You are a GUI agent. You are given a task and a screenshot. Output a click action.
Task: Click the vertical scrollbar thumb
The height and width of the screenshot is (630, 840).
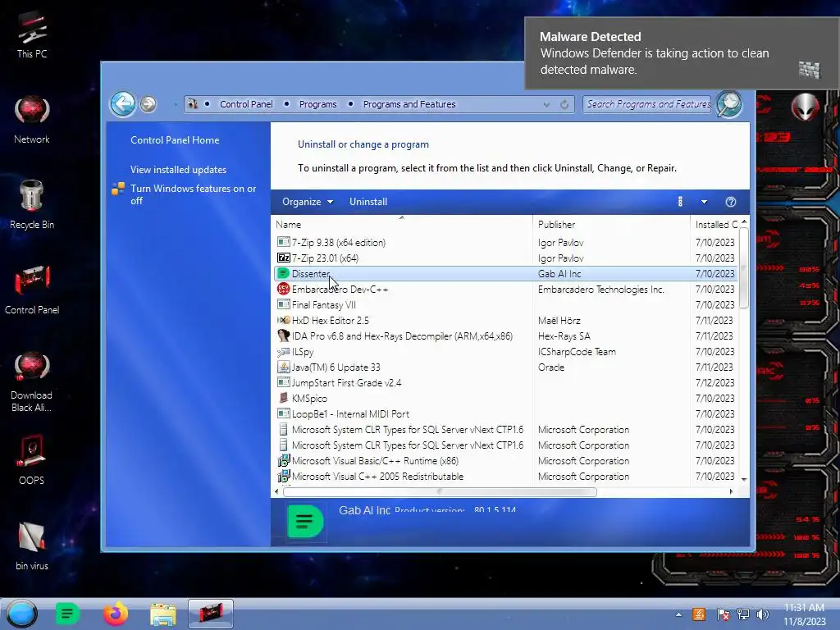tap(743, 267)
